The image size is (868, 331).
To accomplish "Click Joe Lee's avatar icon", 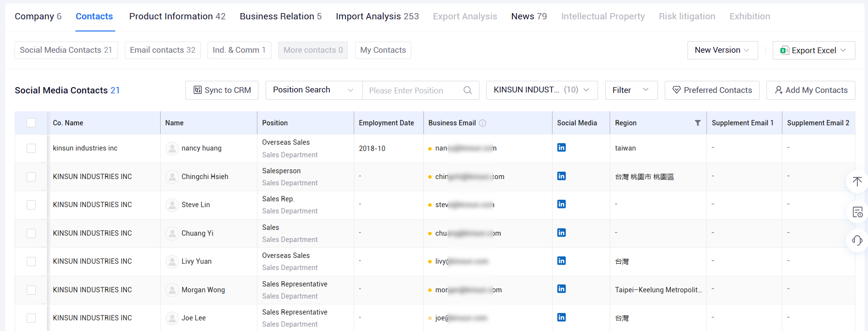I will click(172, 318).
